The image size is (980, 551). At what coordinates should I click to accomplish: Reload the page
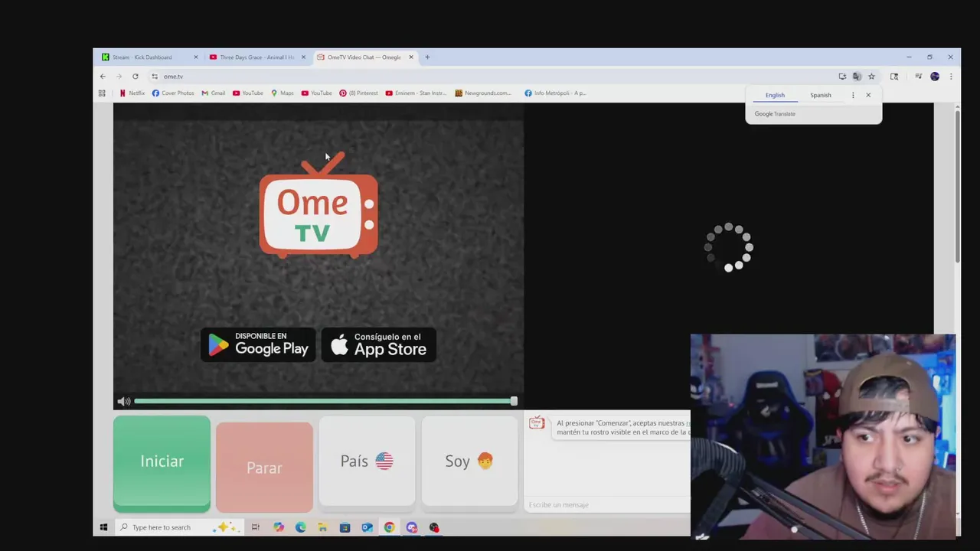point(136,77)
